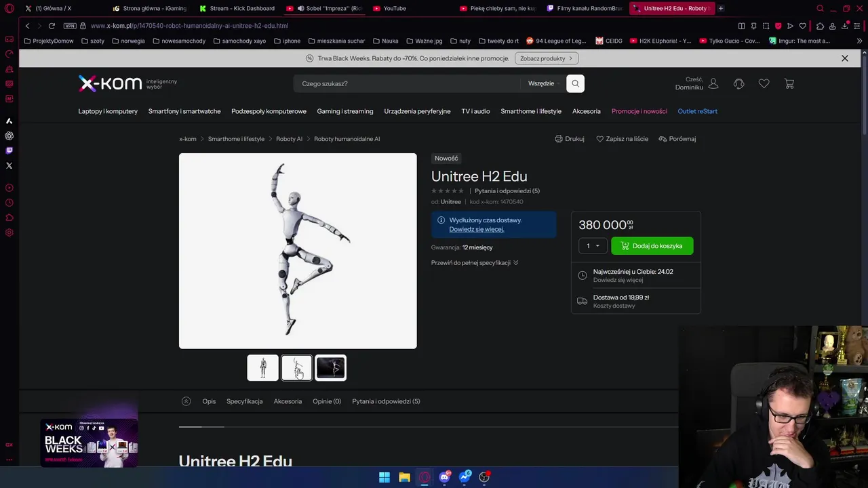Expand Przewiń do pełnej specyfikacji
The height and width of the screenshot is (488, 868).
(x=475, y=263)
